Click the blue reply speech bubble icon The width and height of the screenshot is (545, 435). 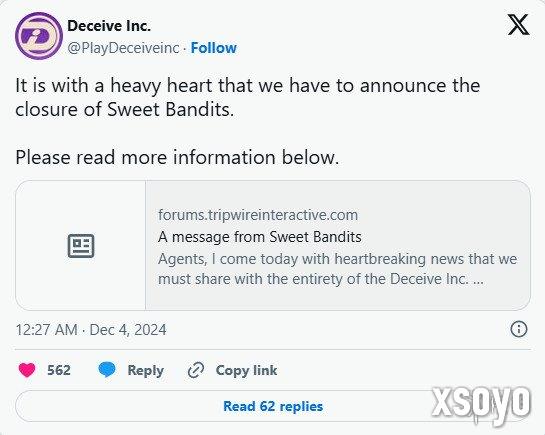click(107, 370)
